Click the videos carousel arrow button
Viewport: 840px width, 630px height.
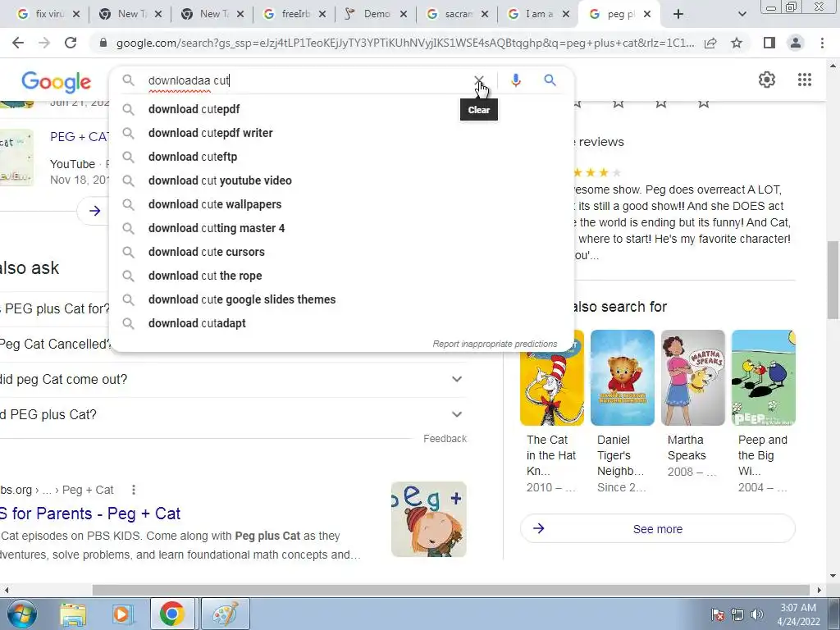pyautogui.click(x=95, y=211)
